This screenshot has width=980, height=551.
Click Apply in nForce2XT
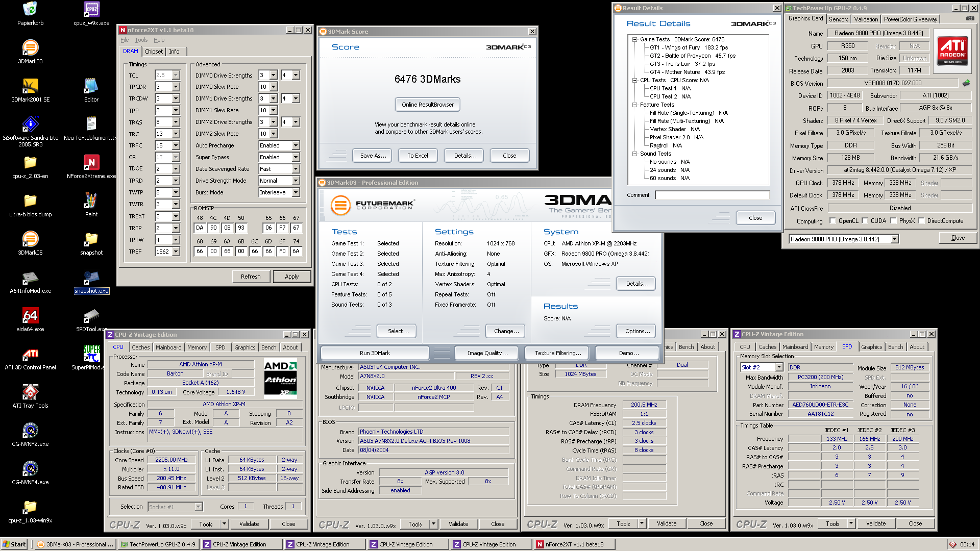(x=292, y=277)
